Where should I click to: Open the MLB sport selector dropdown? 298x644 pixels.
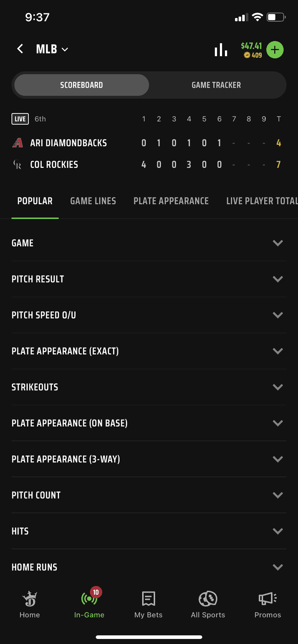coord(52,49)
